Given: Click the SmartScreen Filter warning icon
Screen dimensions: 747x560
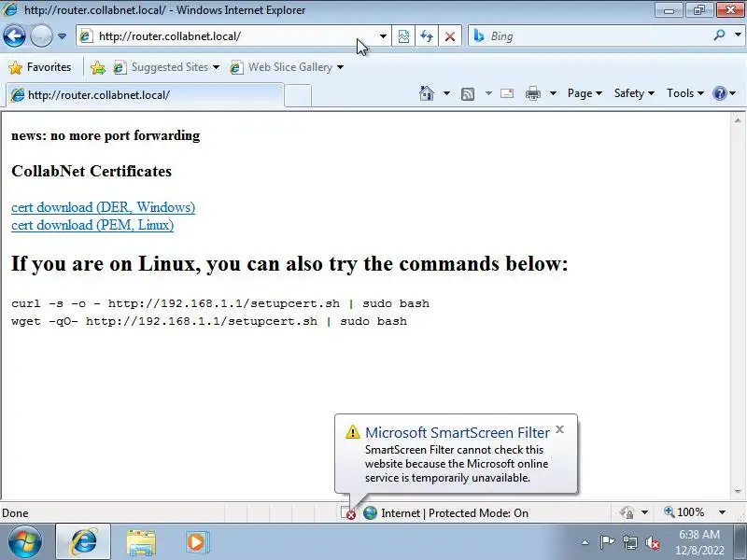Looking at the screenshot, I should click(353, 432).
